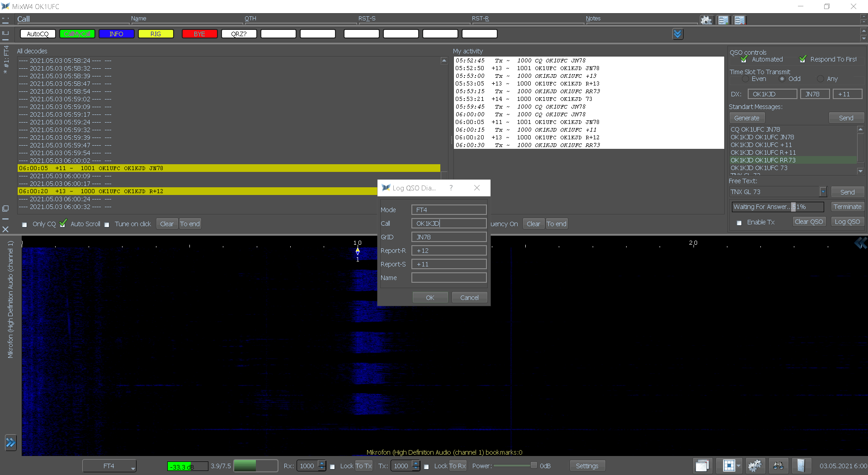
Task: Open the double-gear settings icon at bottom
Action: coord(755,465)
